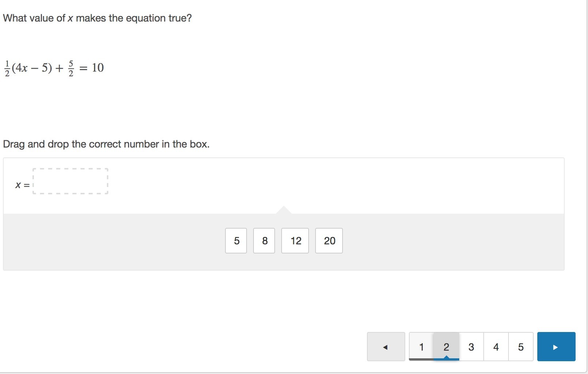Click the empty dashed answer box
The image size is (588, 374).
tap(70, 181)
